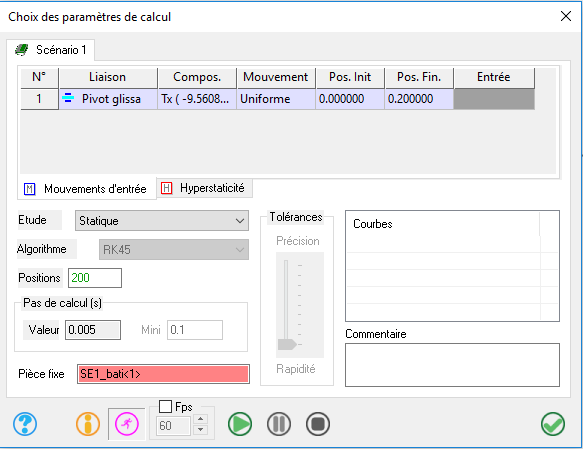583x449 pixels.
Task: Confirm with the green checkmark icon
Action: tap(553, 424)
